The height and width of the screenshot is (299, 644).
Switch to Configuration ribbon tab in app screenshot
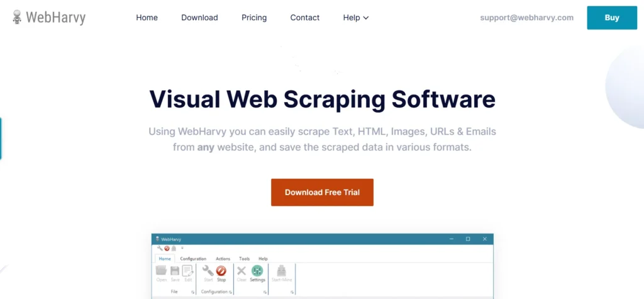[x=193, y=259]
